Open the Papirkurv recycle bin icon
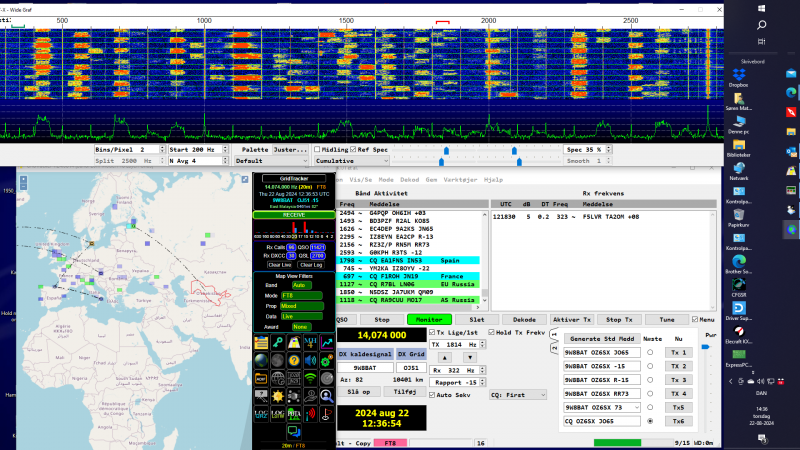The image size is (800, 450). pyautogui.click(x=739, y=215)
